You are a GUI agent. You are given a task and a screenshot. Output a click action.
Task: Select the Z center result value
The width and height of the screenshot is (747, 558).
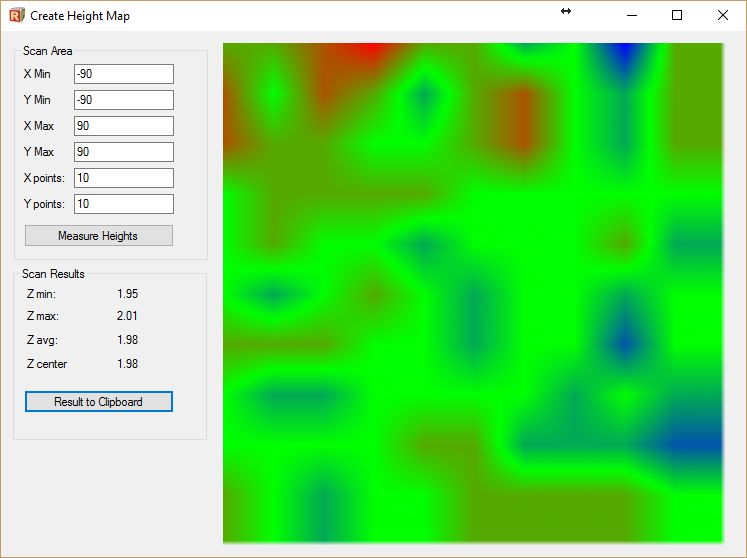point(127,364)
